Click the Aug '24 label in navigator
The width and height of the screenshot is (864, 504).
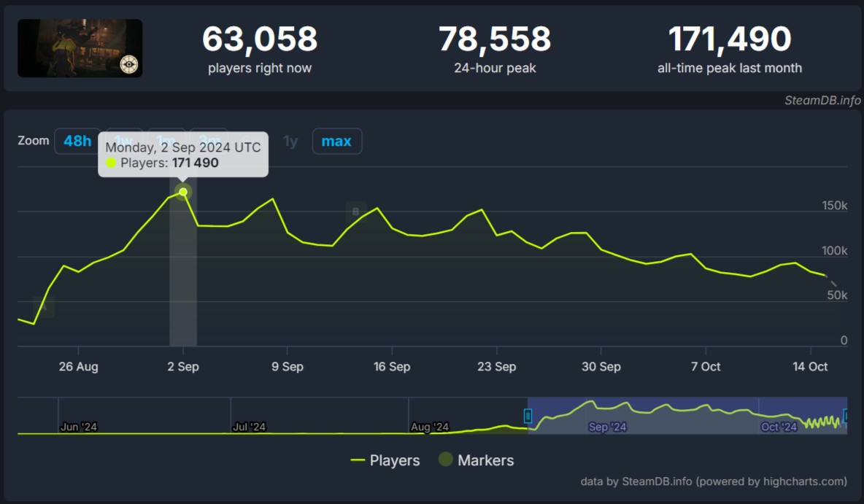click(x=430, y=427)
